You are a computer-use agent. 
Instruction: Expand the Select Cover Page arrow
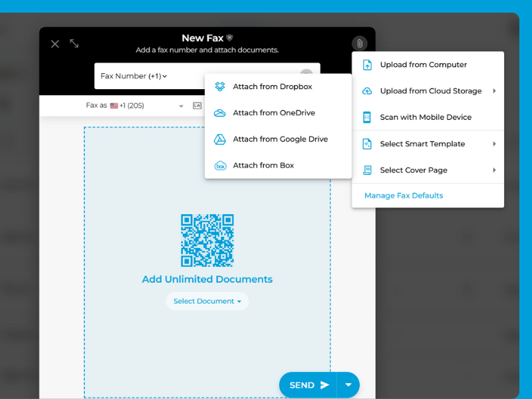click(494, 170)
